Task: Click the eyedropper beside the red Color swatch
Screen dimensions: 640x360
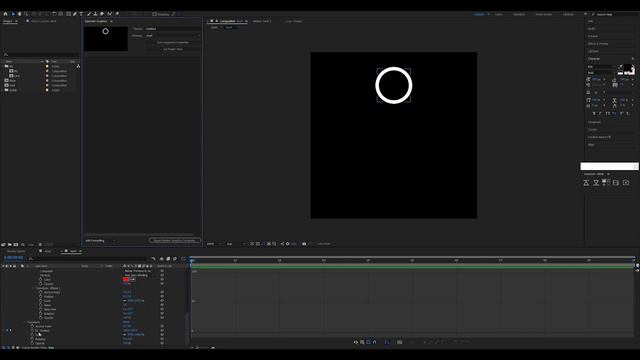Action: point(133,280)
